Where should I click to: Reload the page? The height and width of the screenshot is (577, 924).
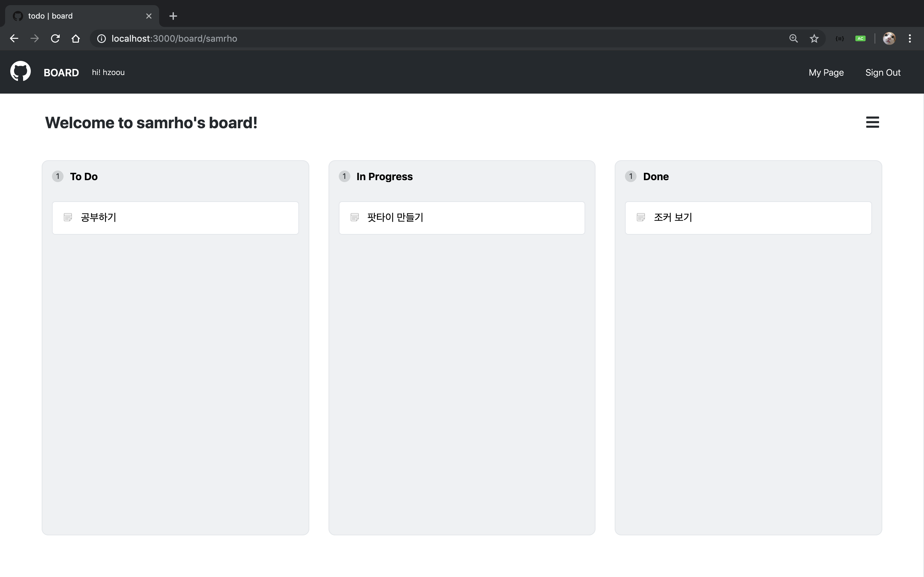56,38
